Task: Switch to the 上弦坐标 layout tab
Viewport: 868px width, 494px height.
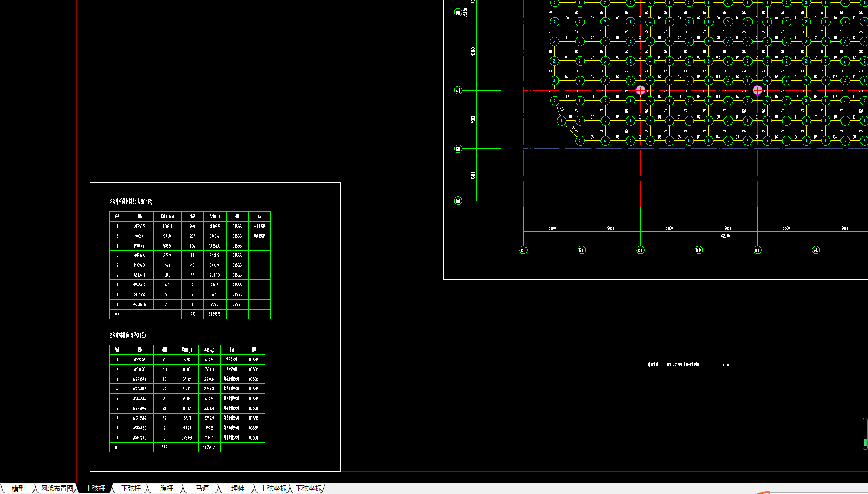Action: click(x=274, y=489)
